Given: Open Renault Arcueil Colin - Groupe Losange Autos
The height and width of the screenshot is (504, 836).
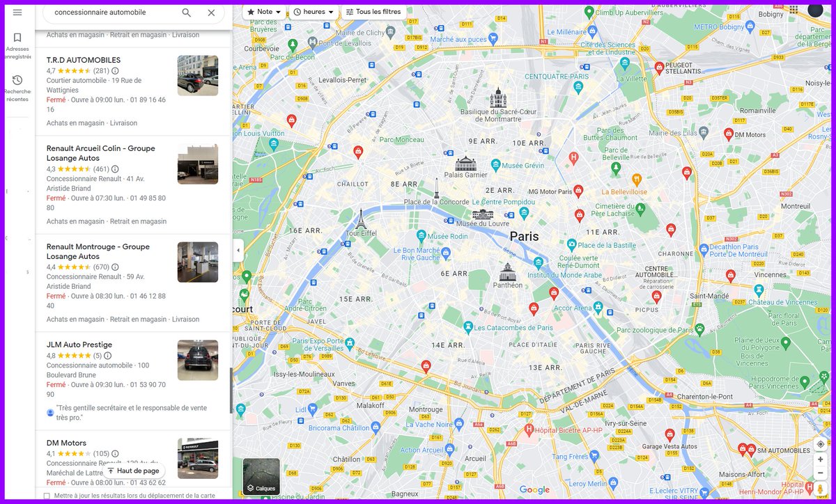Looking at the screenshot, I should [101, 153].
